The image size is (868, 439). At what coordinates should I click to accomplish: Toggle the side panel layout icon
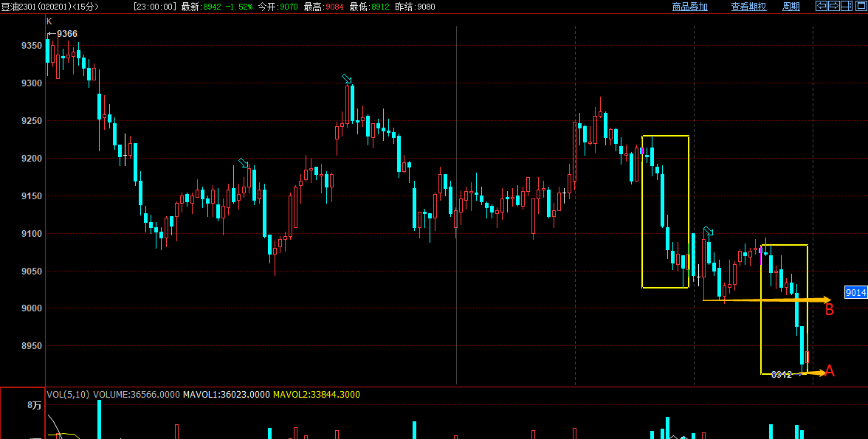847,6
